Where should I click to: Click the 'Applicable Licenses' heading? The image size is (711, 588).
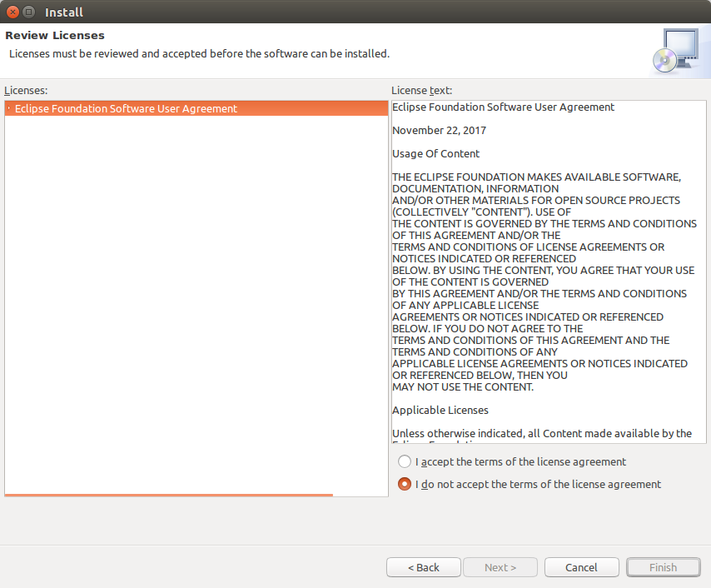point(440,410)
